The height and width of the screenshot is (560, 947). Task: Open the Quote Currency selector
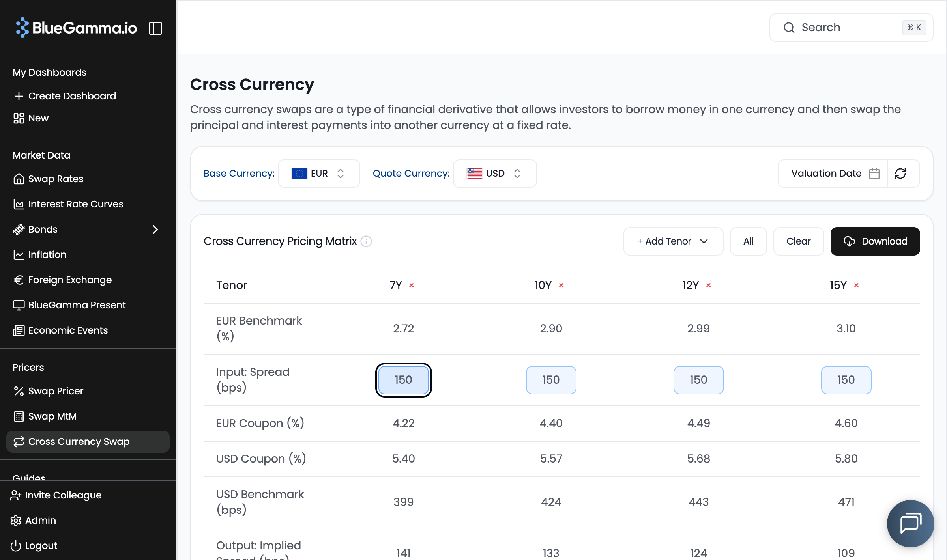(x=494, y=174)
